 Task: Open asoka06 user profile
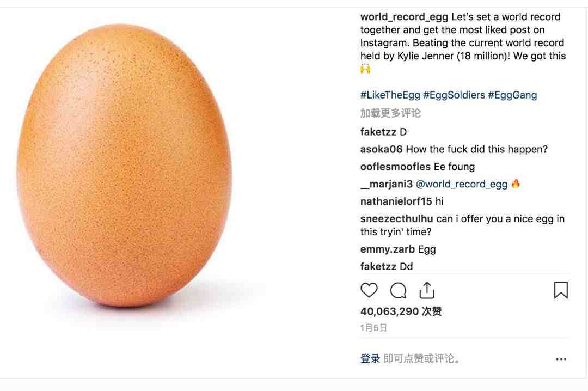click(381, 149)
